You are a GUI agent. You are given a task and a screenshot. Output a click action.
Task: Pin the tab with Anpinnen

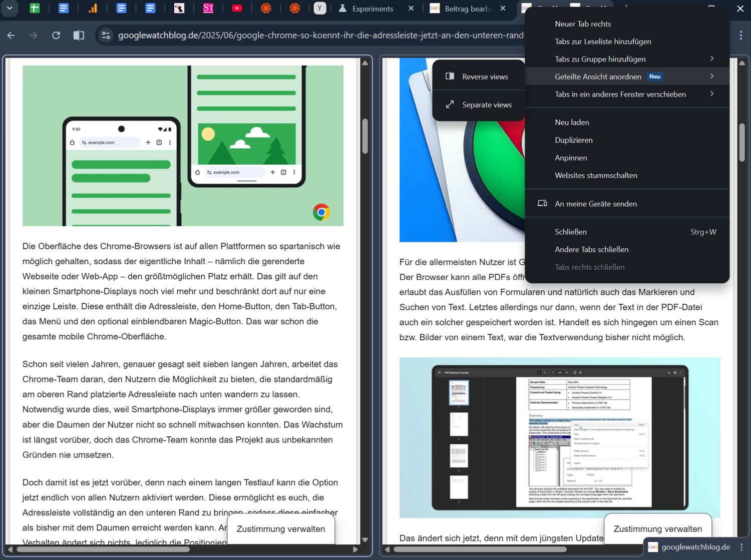[x=571, y=158]
